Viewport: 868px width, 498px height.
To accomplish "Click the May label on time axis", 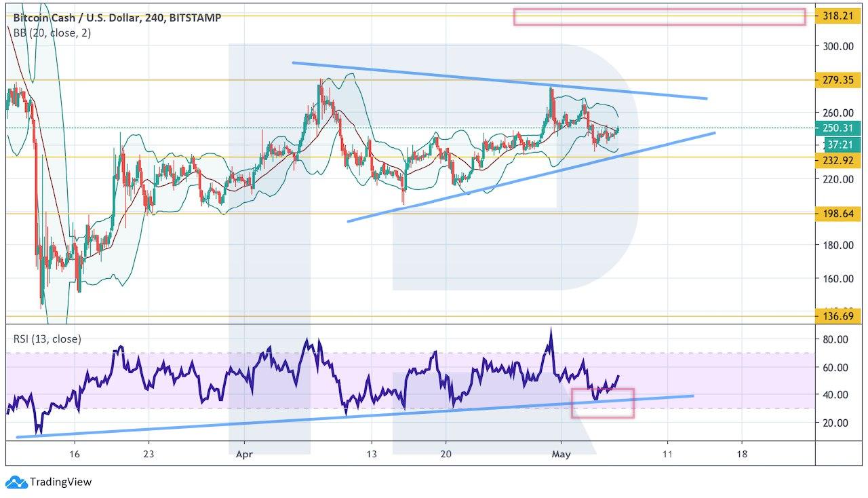I will coord(562,454).
